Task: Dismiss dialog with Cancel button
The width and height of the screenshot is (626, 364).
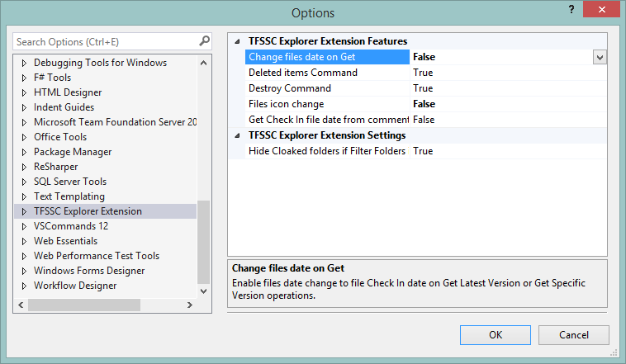Action: [574, 335]
